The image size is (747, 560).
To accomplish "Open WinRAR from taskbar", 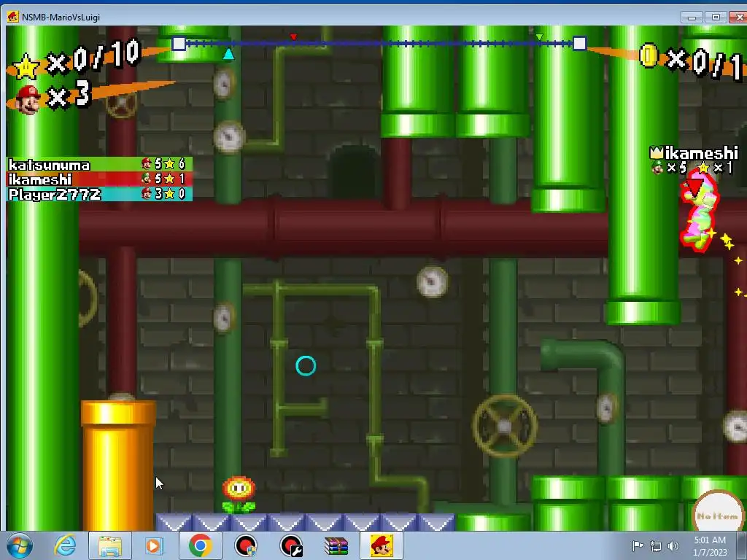I will [336, 546].
